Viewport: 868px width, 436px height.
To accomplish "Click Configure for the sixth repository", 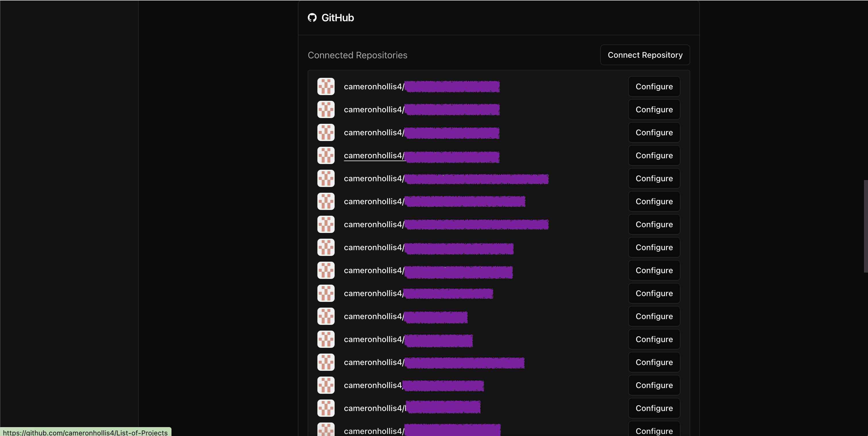I will point(654,201).
